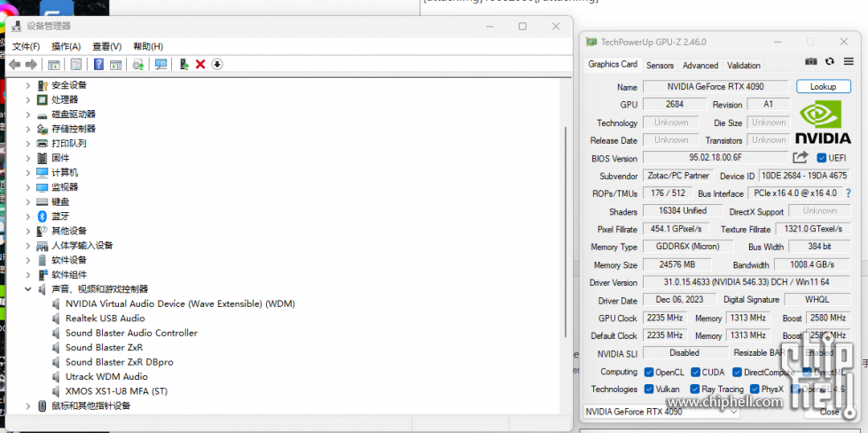The width and height of the screenshot is (868, 433).
Task: Click the GPU-Z refresh icon
Action: pyautogui.click(x=829, y=61)
